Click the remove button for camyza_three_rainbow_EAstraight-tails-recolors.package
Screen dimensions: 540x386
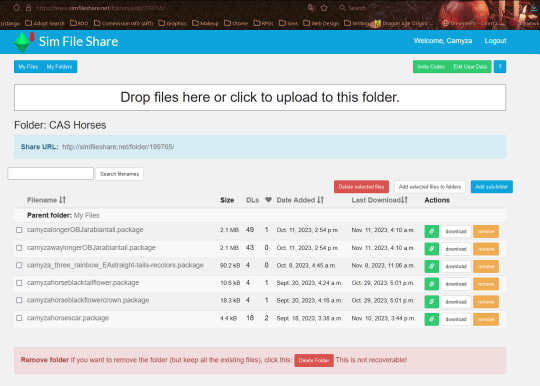pos(486,267)
